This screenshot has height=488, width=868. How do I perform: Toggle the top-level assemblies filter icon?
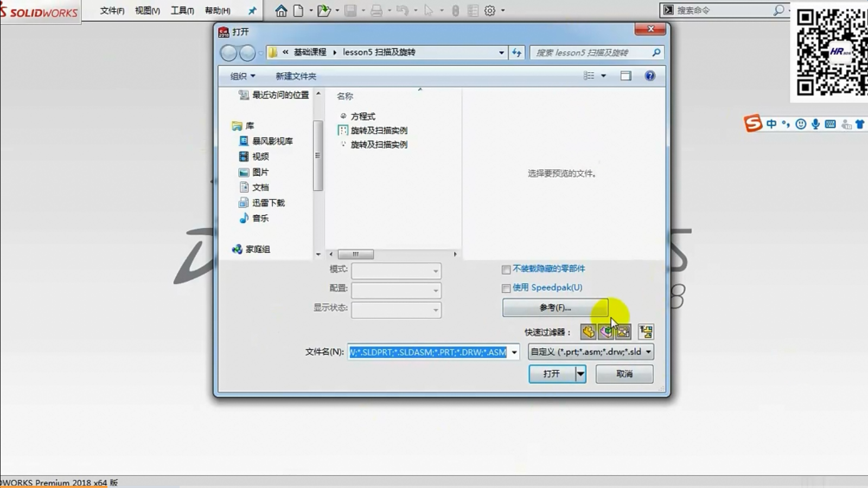(646, 332)
